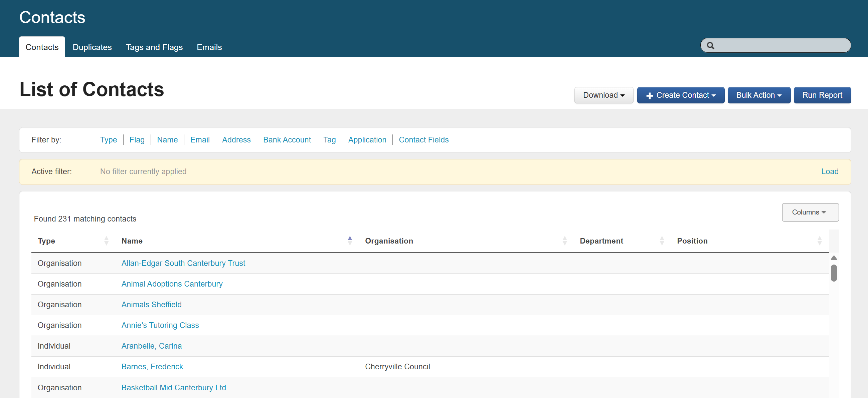Viewport: 868px width, 398px height.
Task: Filter contacts by Name
Action: (x=167, y=140)
